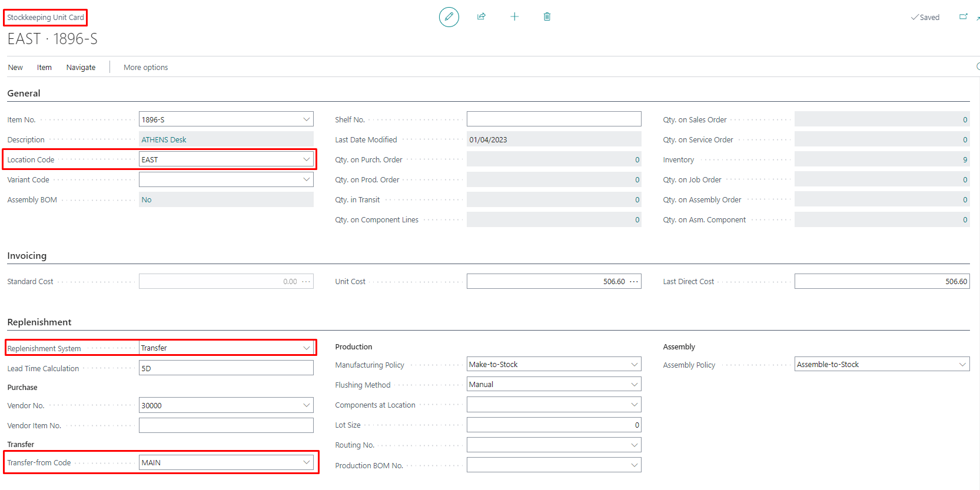The width and height of the screenshot is (980, 490).
Task: Expand the Location Code dropdown
Action: point(307,159)
